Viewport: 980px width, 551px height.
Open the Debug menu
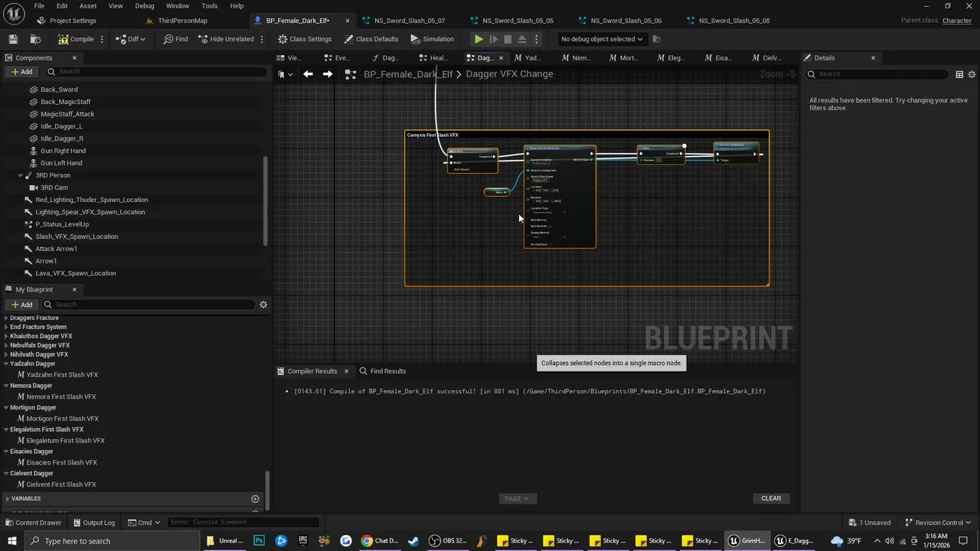pyautogui.click(x=145, y=5)
